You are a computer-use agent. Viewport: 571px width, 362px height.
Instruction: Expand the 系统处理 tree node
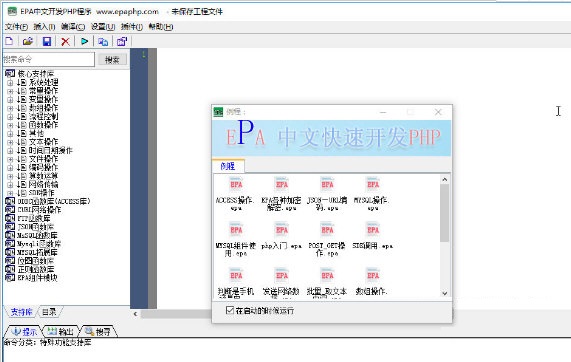pyautogui.click(x=10, y=83)
